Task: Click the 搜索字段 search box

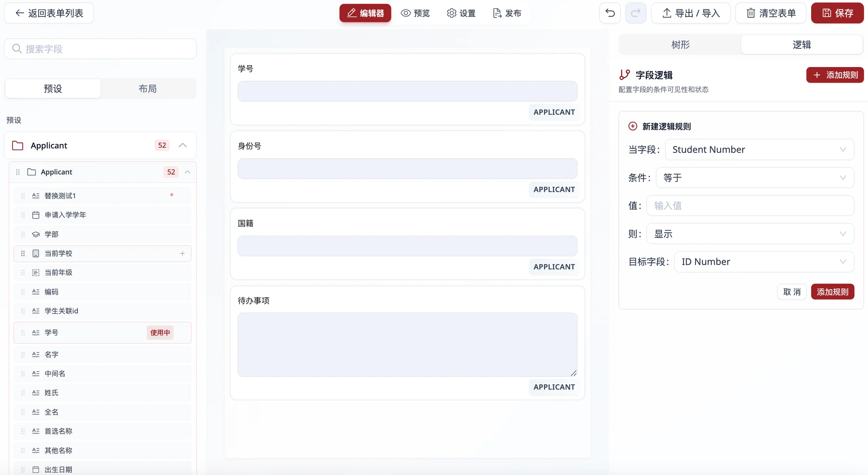Action: tap(100, 48)
